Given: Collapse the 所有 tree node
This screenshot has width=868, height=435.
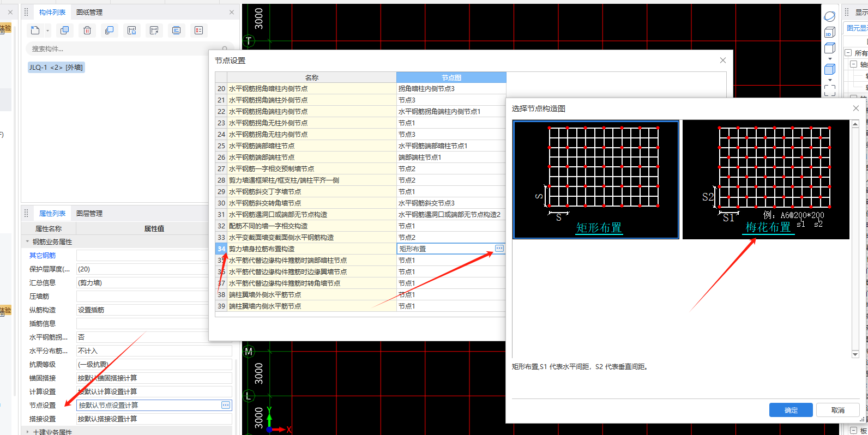Looking at the screenshot, I should [848, 53].
